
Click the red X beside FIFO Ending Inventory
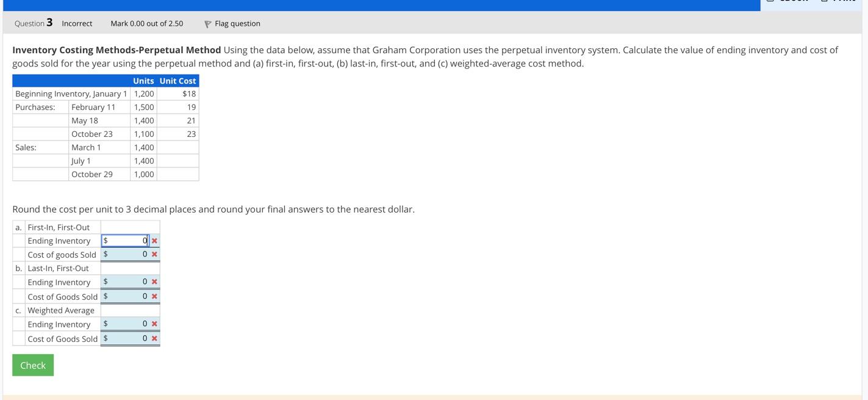pos(153,240)
